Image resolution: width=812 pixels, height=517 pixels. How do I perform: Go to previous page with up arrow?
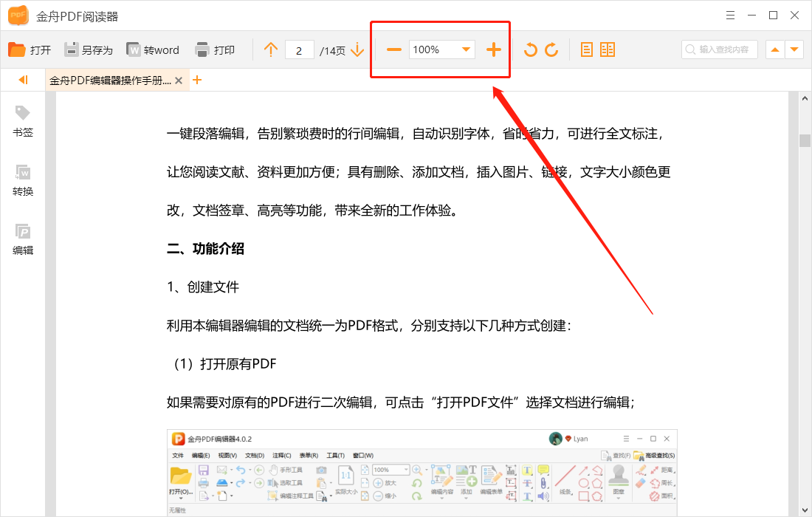coord(270,49)
